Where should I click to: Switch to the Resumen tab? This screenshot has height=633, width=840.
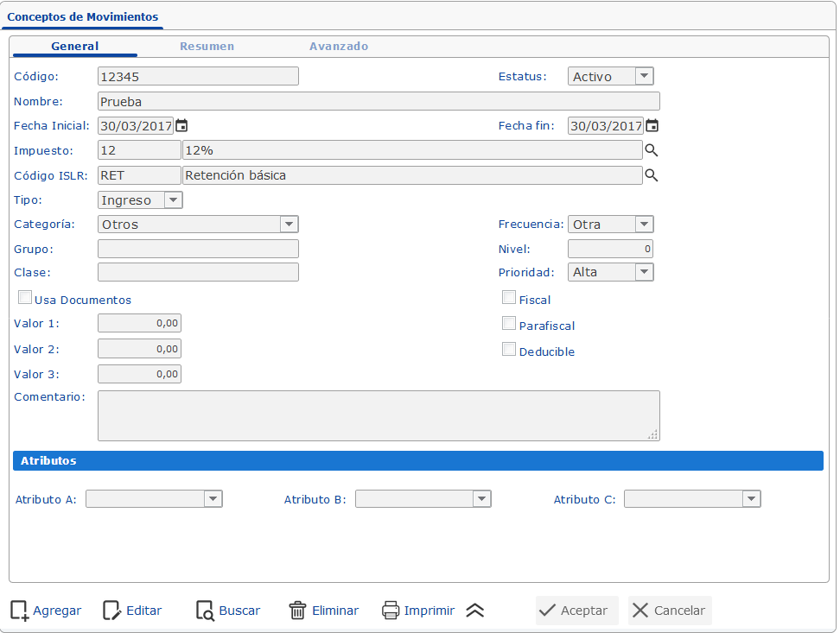207,47
